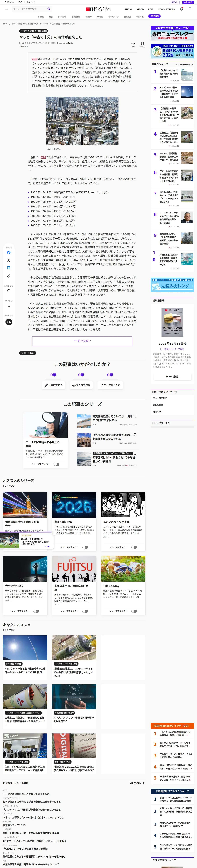The image size is (197, 868).
Task: Open 日経ビジネスとは link at top
Action: (26, 2)
